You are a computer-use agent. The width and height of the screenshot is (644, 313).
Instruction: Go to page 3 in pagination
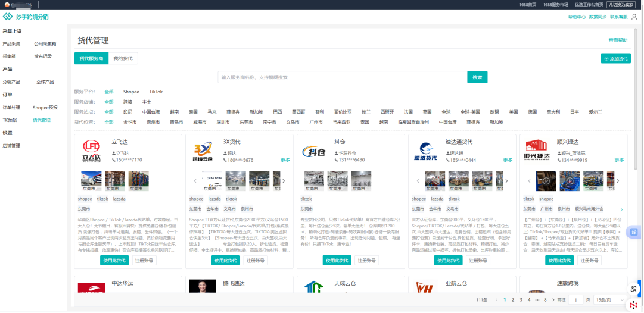point(521,300)
